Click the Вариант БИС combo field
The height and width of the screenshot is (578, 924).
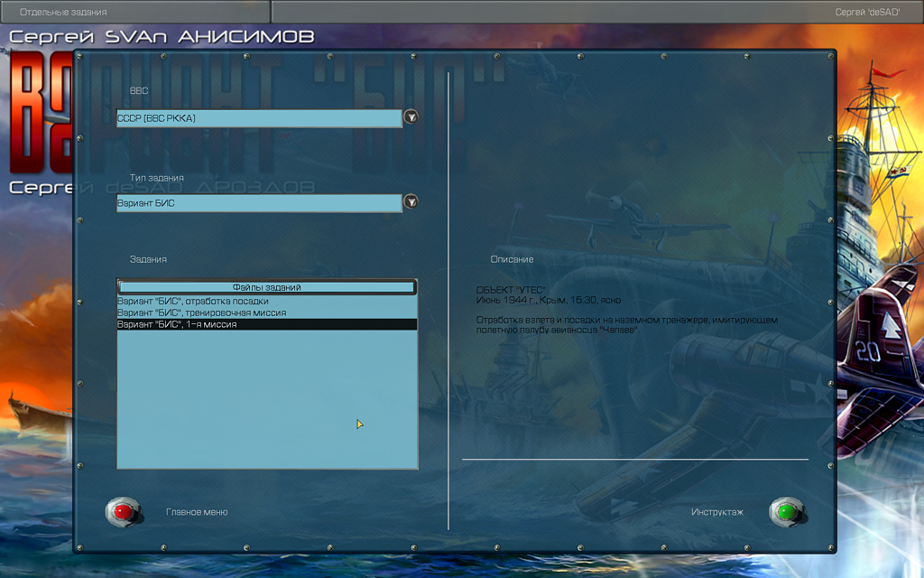point(259,203)
